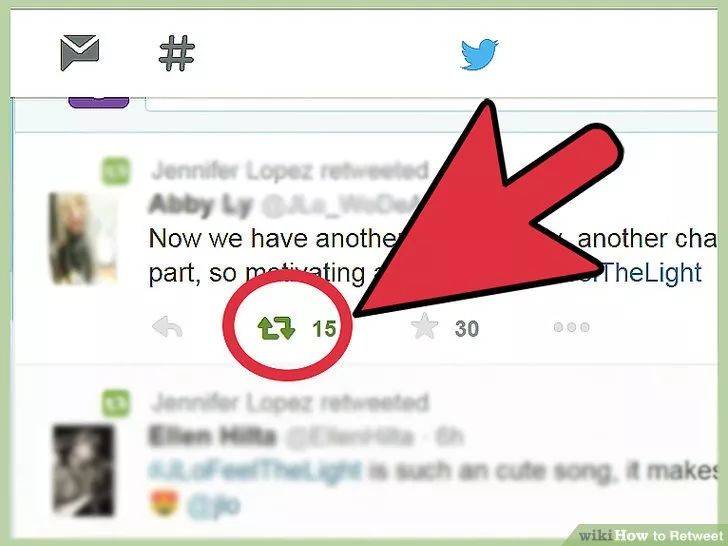Click the retweet count 15
This screenshot has height=546, width=728.
click(324, 329)
